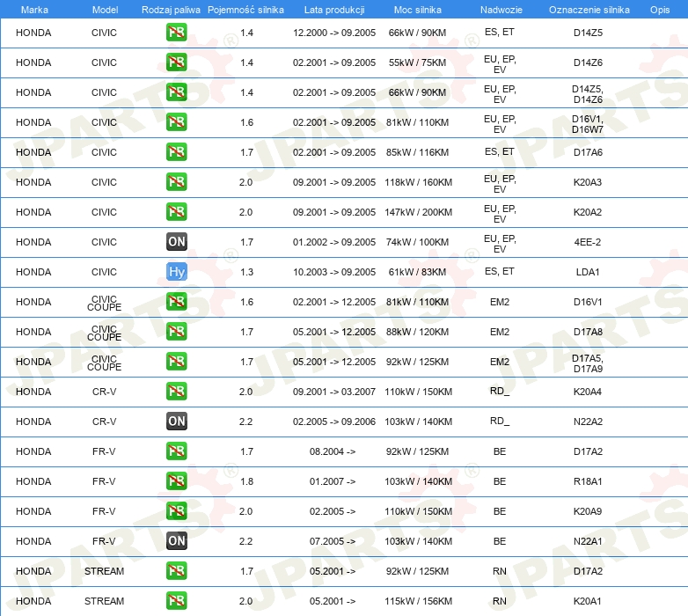688x616 pixels.
Task: Click petrol icon in K20A1 row
Action: click(176, 601)
